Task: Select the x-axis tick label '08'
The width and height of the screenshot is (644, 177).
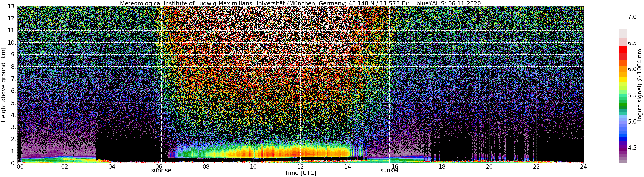Action: [206, 167]
